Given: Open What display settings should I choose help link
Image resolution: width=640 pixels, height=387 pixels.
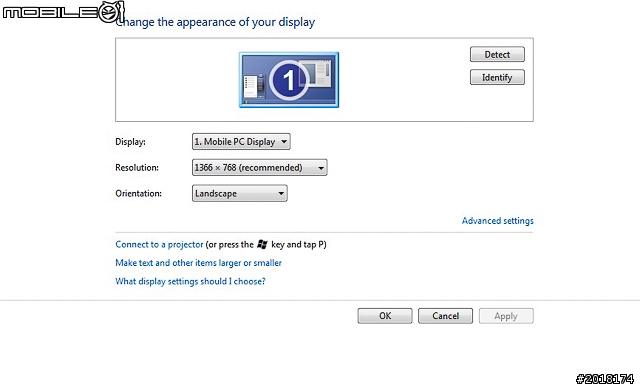Looking at the screenshot, I should tap(190, 281).
